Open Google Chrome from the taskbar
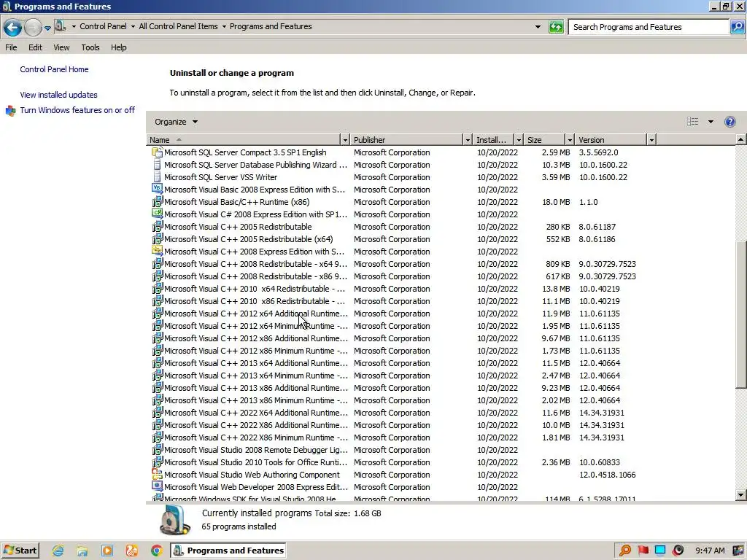This screenshot has height=560, width=747. tap(156, 551)
